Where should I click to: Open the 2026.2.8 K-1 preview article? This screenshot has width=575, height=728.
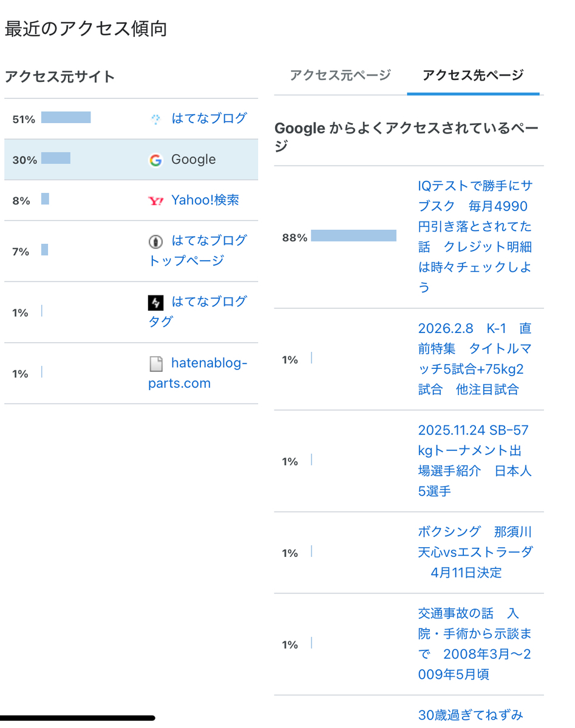tap(475, 359)
